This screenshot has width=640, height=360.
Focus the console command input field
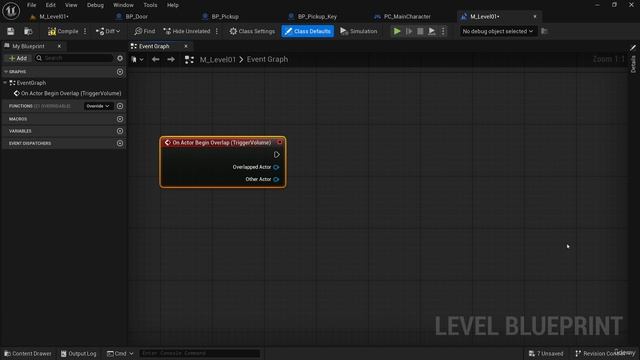tap(199, 353)
